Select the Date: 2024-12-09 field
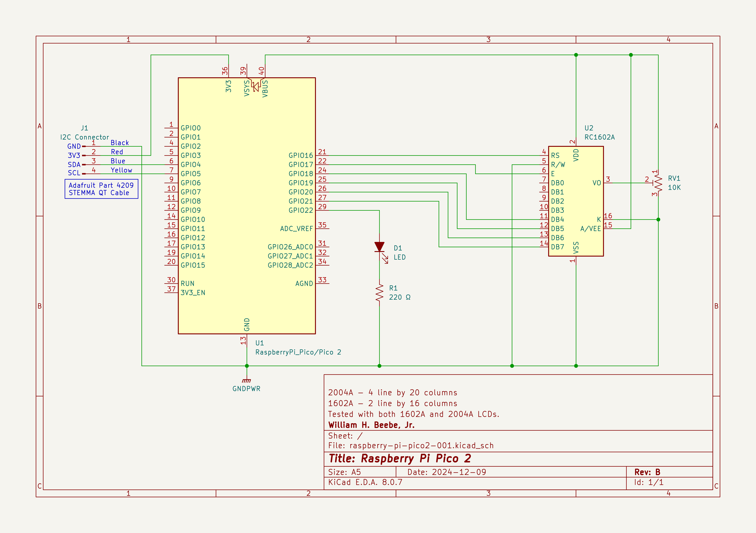Screen dimensions: 756x533 click(x=446, y=472)
